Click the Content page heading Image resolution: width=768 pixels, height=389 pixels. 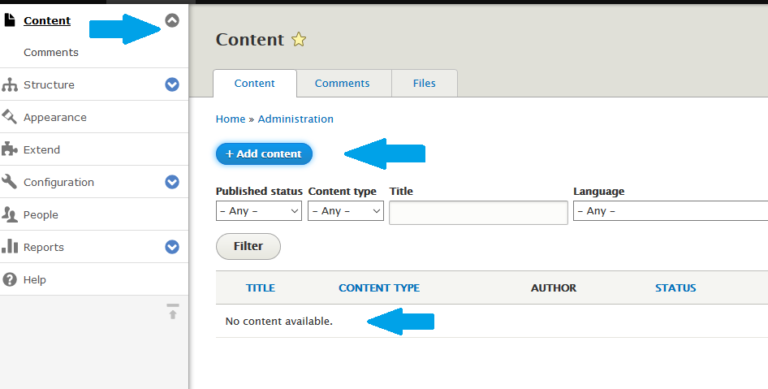(x=250, y=40)
